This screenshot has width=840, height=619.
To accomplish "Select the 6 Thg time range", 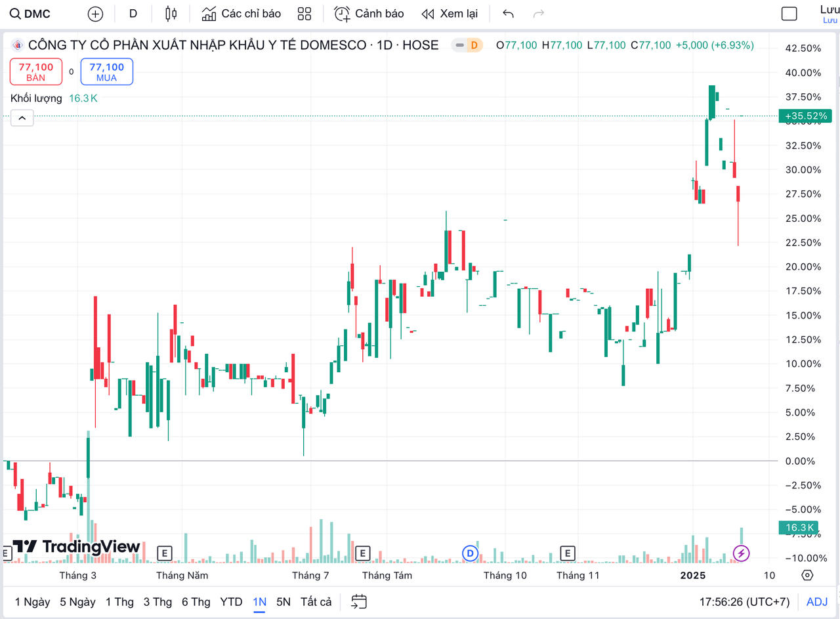I will coord(196,601).
